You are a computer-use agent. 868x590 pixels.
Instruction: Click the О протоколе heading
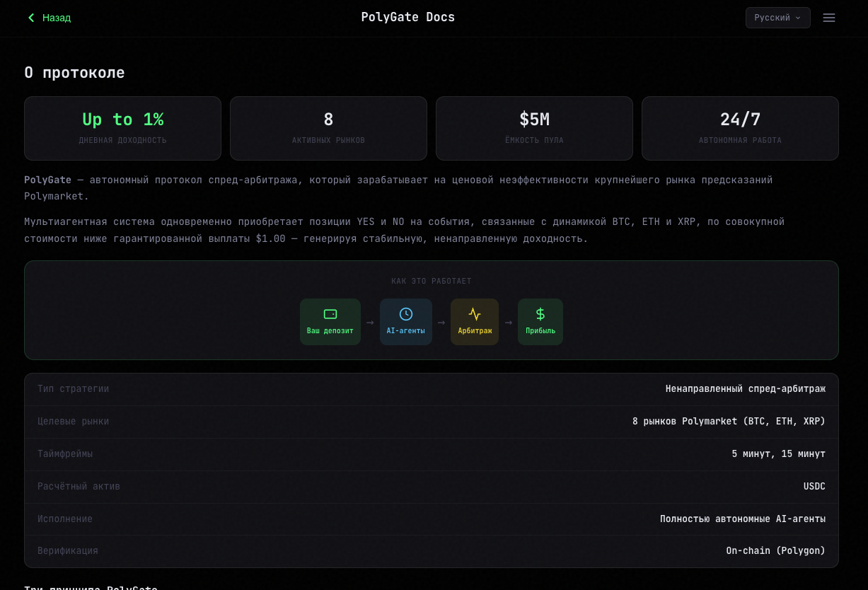[74, 73]
